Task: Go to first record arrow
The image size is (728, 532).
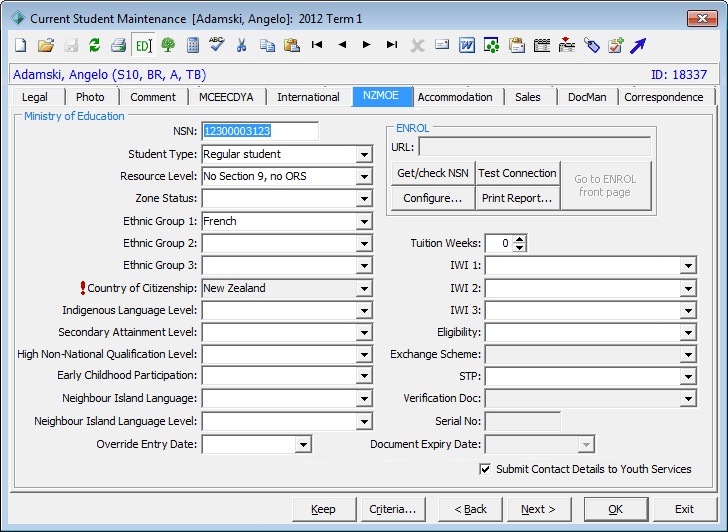Action: pos(317,45)
